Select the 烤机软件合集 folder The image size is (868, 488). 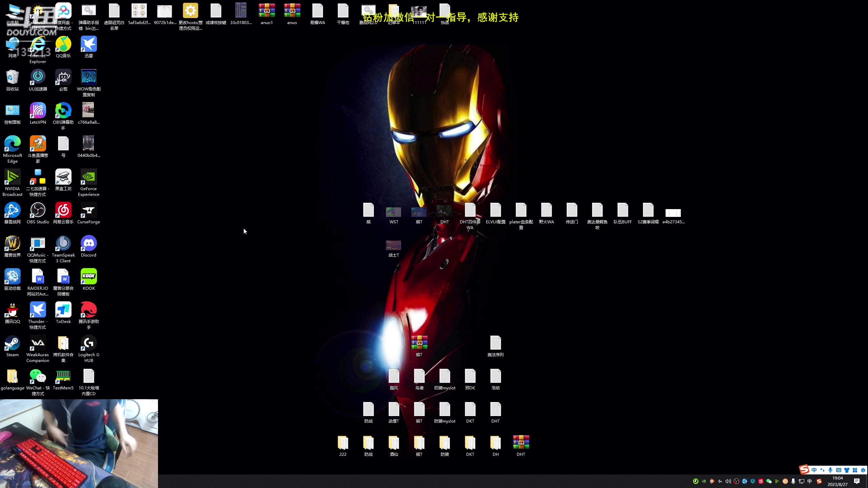click(x=63, y=349)
